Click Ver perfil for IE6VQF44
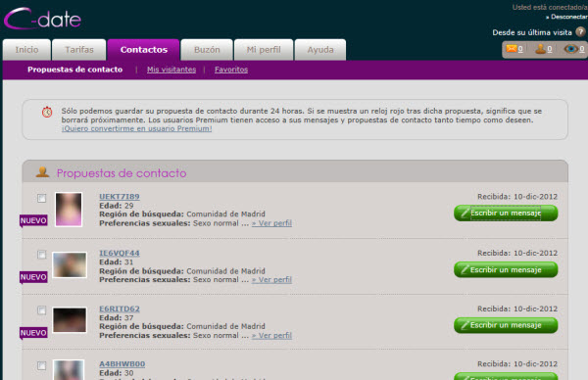 pyautogui.click(x=271, y=279)
